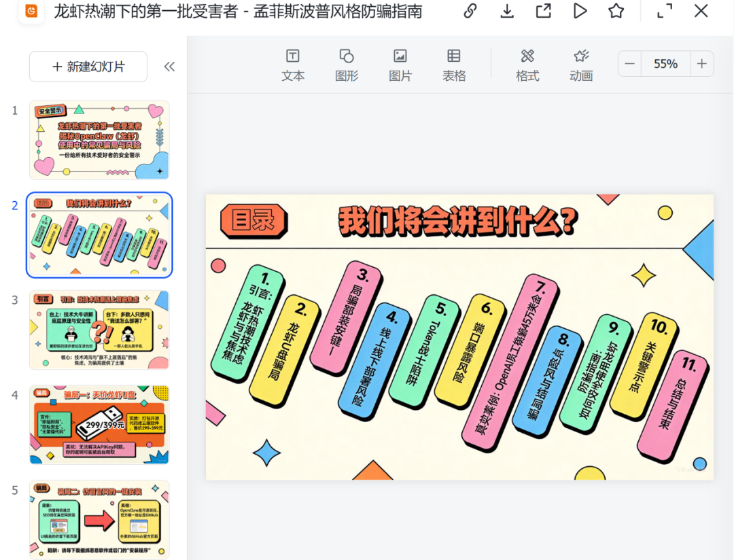Increase zoom with the plus control
Image resolution: width=734 pixels, height=560 pixels.
701,63
